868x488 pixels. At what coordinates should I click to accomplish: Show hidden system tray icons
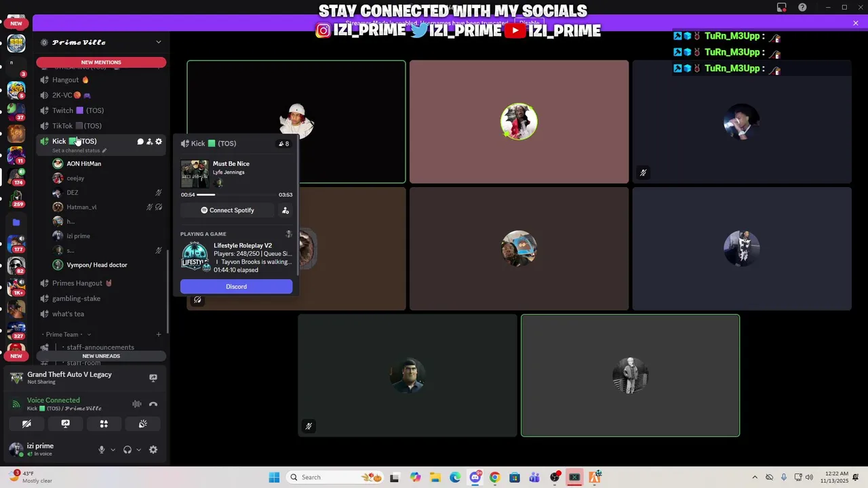(755, 477)
